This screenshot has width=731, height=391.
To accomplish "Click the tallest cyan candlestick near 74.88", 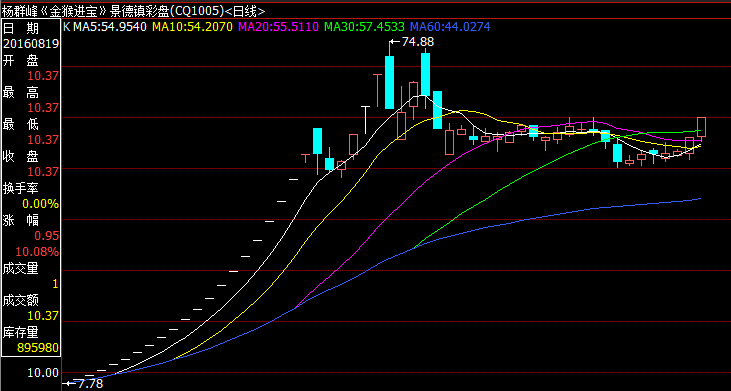I will [x=389, y=82].
